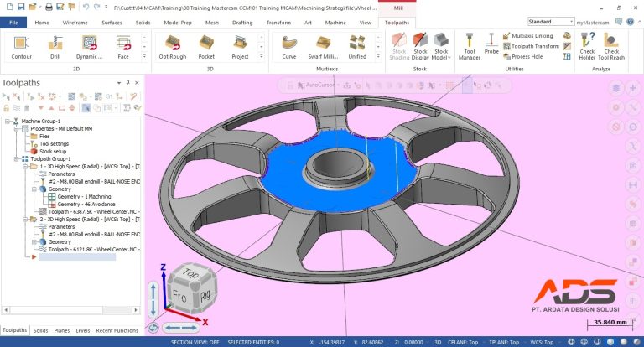This screenshot has width=644, height=347.
Task: Select Toolpath - 6387.5K Wheel Center.NC
Action: pyautogui.click(x=94, y=211)
